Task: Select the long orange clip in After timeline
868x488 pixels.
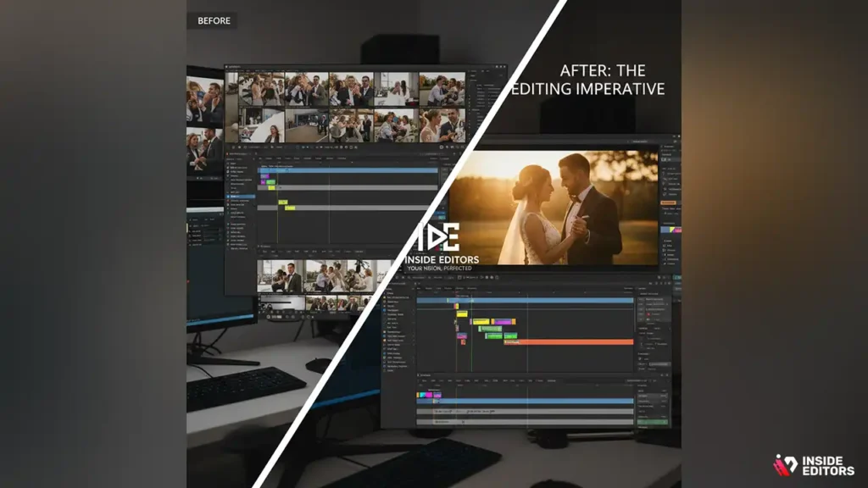Action: 568,342
